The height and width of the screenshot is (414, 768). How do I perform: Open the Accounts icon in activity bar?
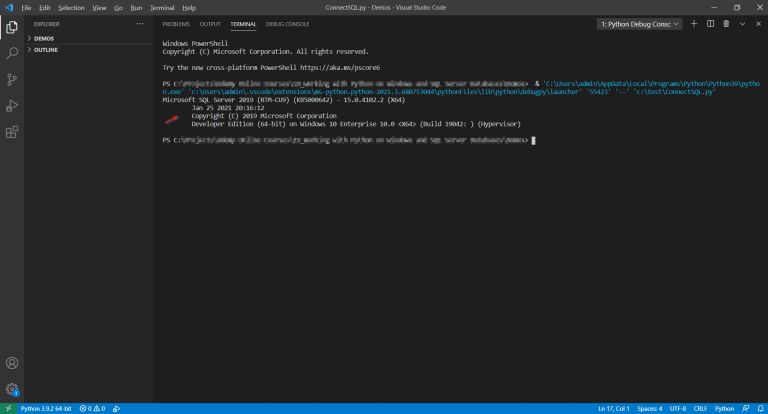(12, 363)
